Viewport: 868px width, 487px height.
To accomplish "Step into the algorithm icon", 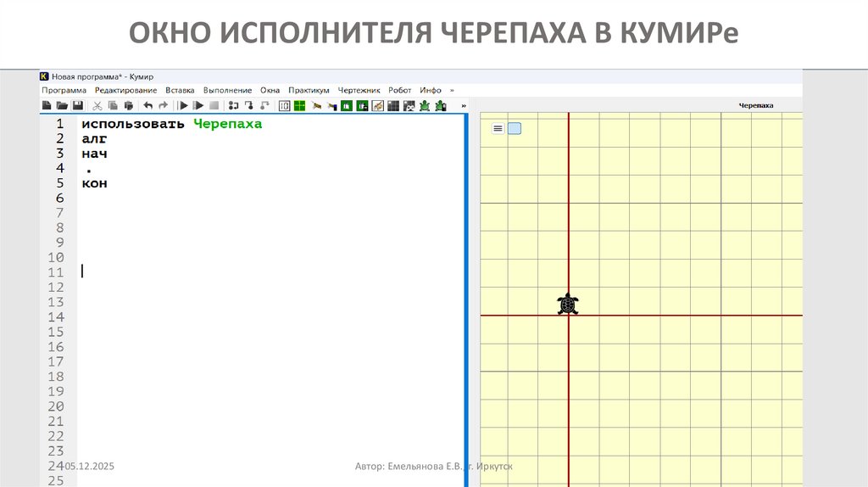I will click(249, 105).
